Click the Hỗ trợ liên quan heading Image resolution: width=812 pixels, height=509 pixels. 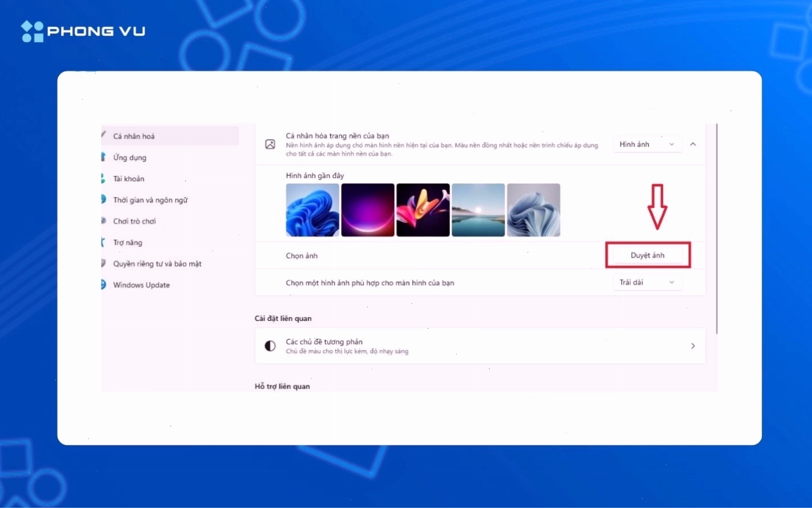click(282, 386)
